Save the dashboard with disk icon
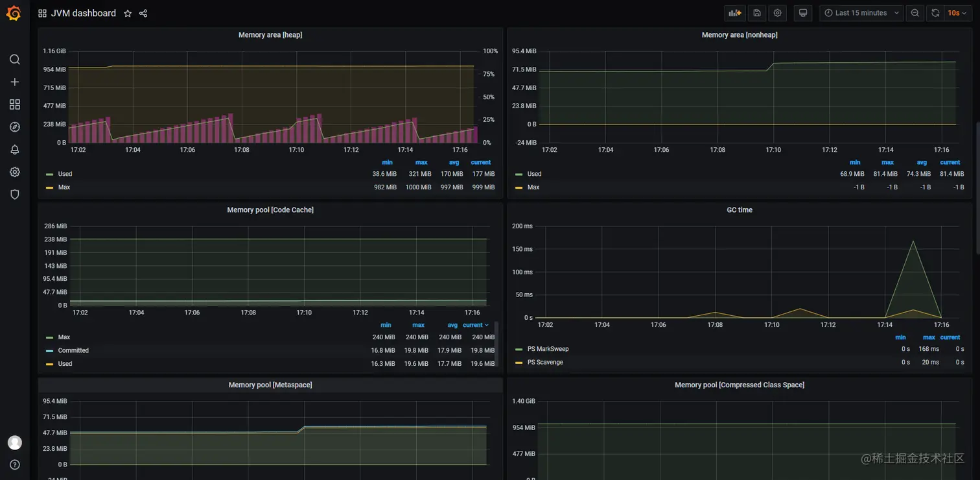Viewport: 980px width, 480px height. click(x=756, y=13)
